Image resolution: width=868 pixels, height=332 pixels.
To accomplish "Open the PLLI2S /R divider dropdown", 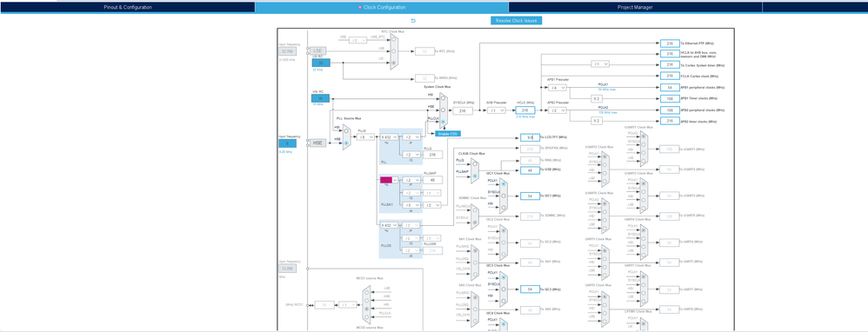I will click(x=411, y=250).
